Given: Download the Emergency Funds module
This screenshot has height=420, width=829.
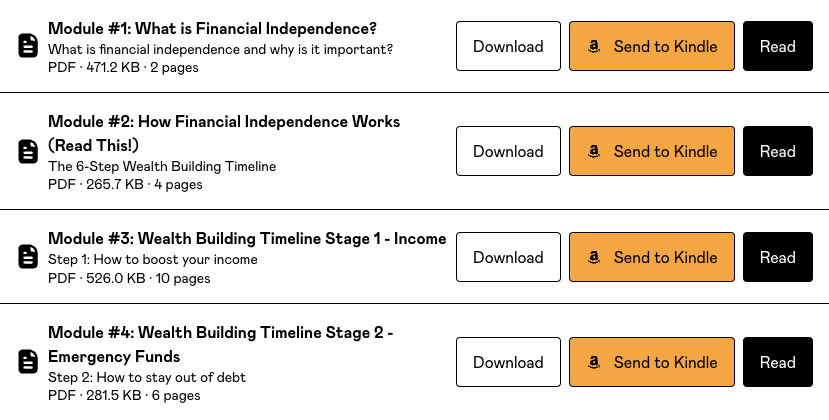Looking at the screenshot, I should pyautogui.click(x=508, y=362).
